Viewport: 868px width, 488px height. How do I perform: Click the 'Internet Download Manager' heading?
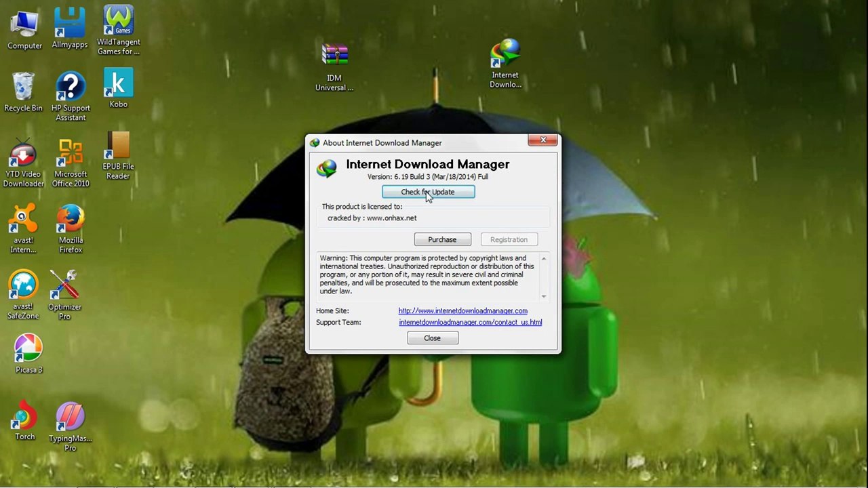(x=428, y=164)
